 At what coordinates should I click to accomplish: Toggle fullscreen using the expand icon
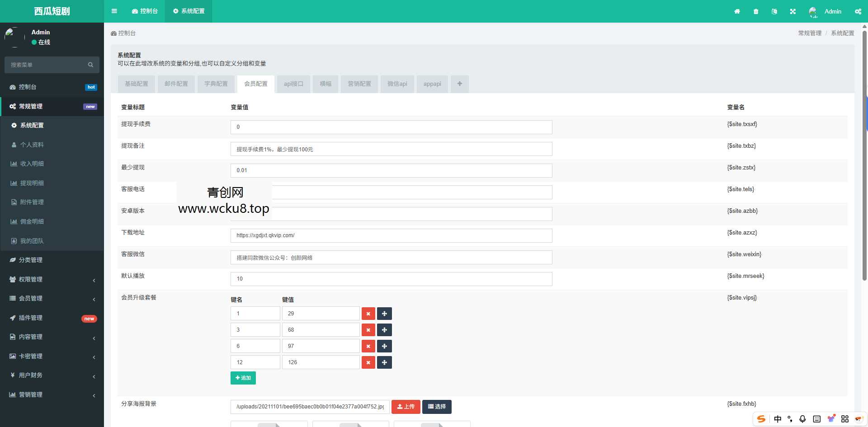tap(793, 11)
